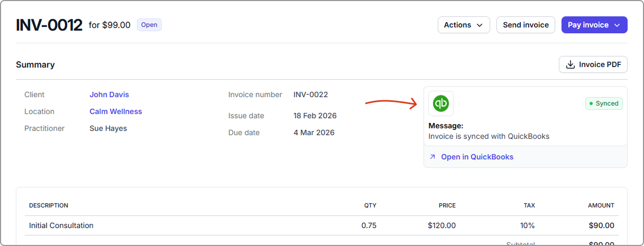Click the red annotation arrow pointing at QuickBooks
This screenshot has width=644, height=246.
(x=391, y=103)
